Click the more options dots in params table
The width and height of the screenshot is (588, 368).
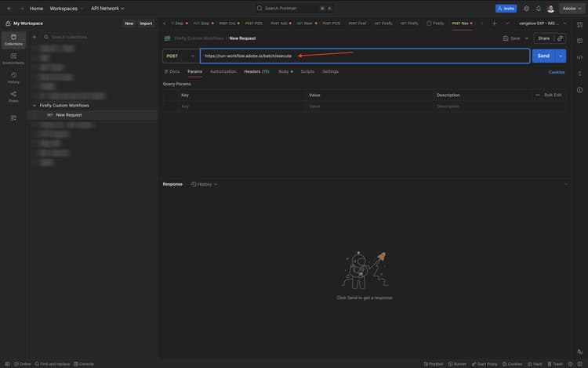coord(537,95)
